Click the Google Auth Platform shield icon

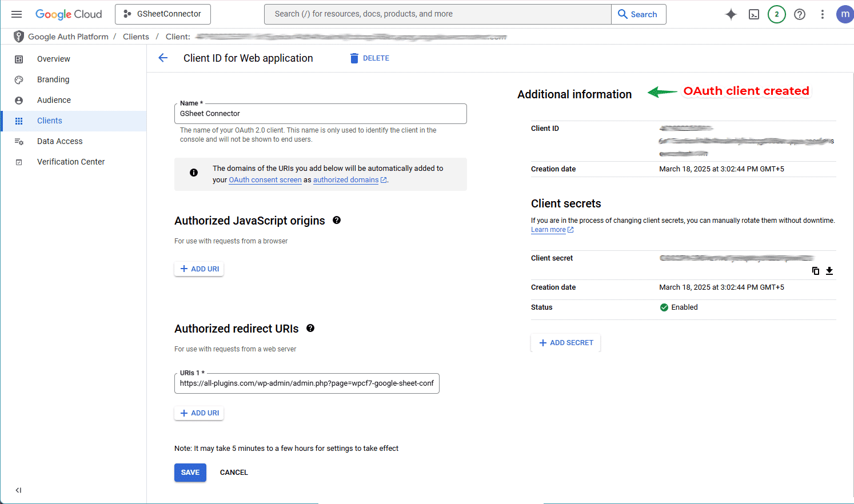(x=19, y=37)
